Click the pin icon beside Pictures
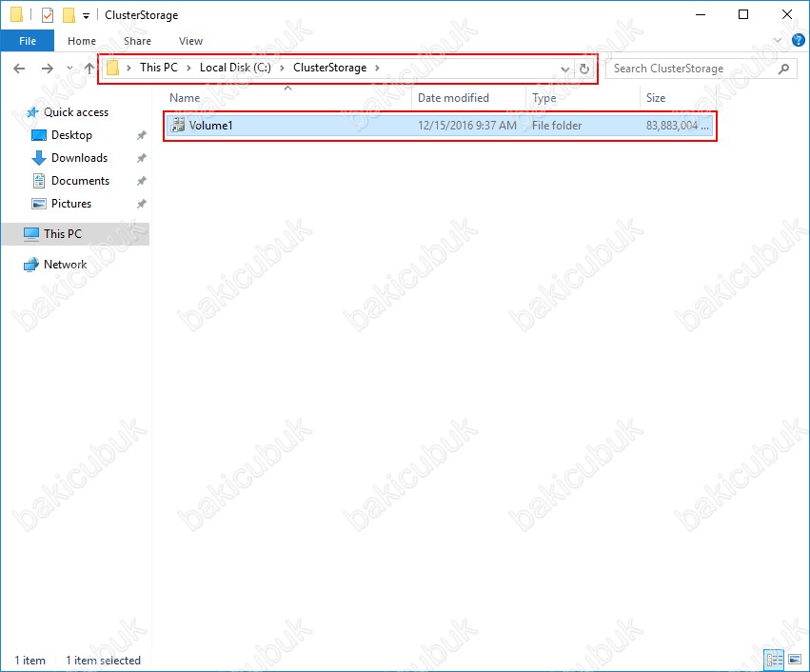Image resolution: width=810 pixels, height=672 pixels. 142,204
